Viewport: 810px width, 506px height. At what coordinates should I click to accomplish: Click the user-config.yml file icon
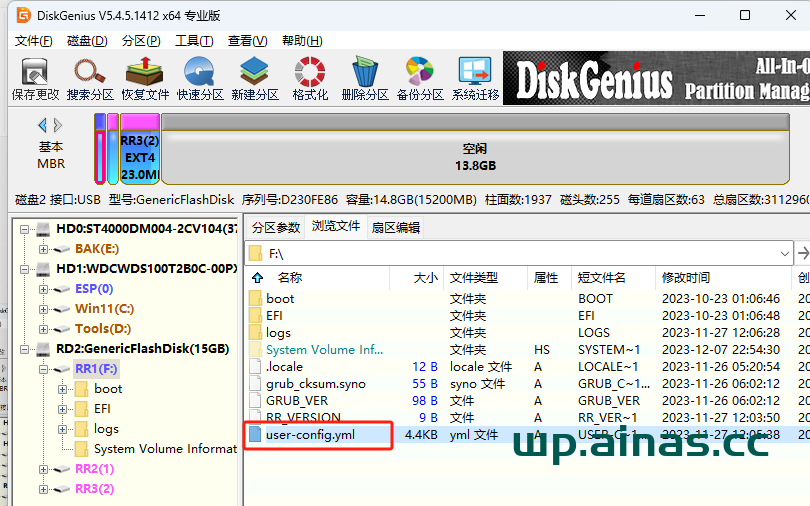coord(255,435)
